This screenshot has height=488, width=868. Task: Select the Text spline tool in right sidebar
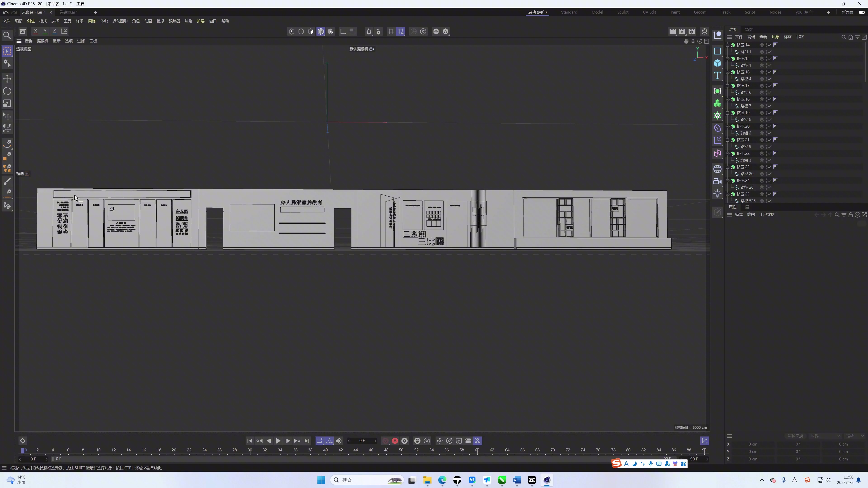pyautogui.click(x=717, y=75)
